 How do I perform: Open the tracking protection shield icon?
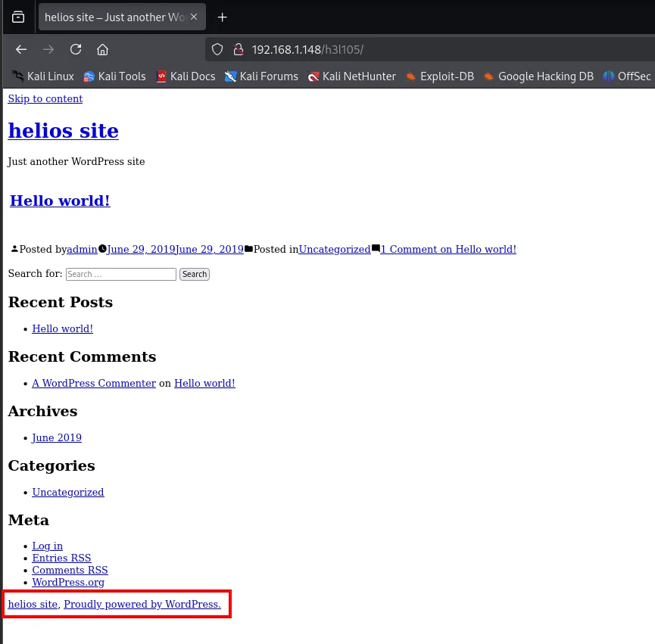tap(217, 50)
